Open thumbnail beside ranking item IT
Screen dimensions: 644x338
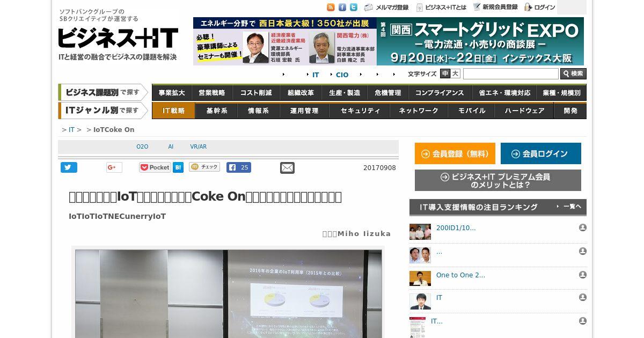click(x=420, y=302)
